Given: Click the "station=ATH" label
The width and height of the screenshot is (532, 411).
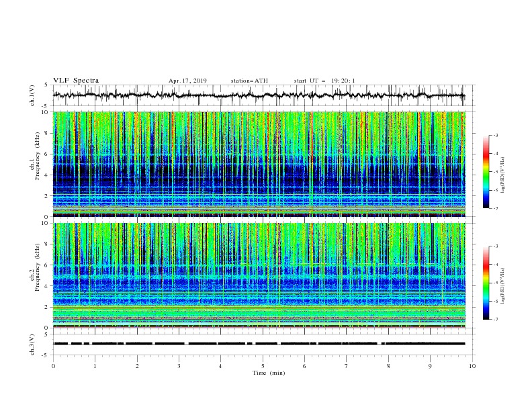Looking at the screenshot, I should [x=249, y=81].
